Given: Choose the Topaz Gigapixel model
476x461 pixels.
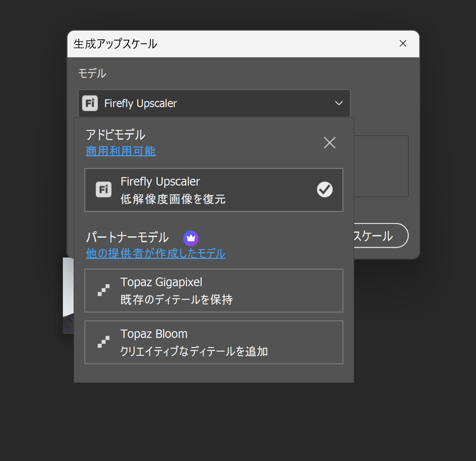Looking at the screenshot, I should pos(214,290).
